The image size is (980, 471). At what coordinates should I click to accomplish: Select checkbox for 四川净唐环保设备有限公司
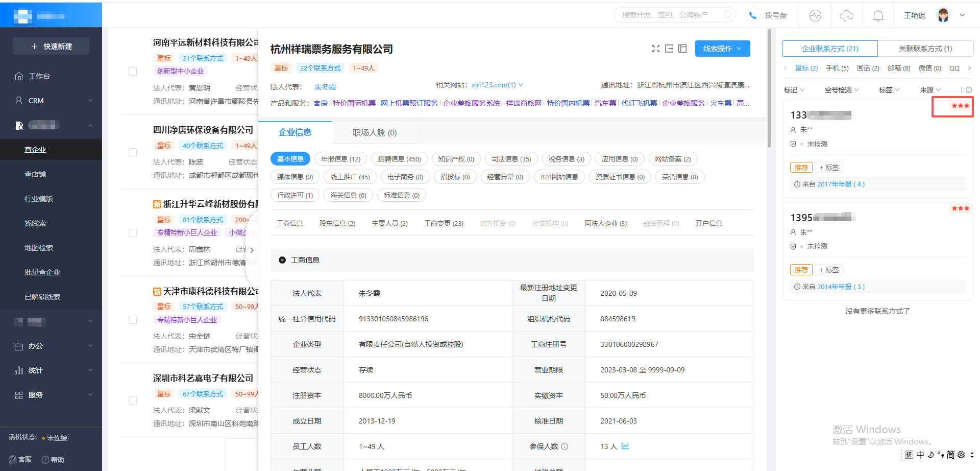pyautogui.click(x=133, y=152)
